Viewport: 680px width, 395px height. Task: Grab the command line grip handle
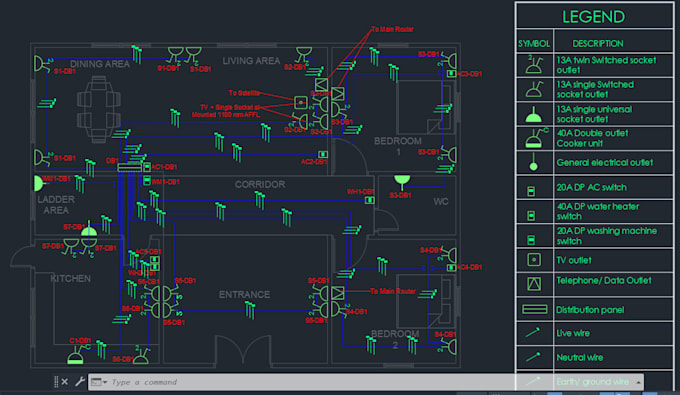tap(56, 382)
